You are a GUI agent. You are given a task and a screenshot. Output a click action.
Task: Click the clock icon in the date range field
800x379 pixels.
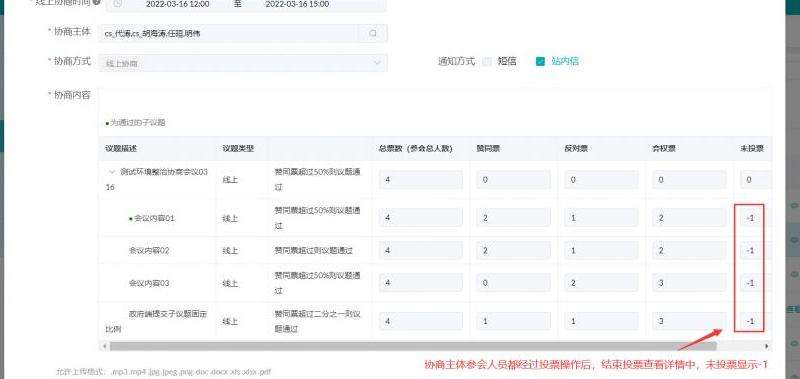pyautogui.click(x=118, y=4)
